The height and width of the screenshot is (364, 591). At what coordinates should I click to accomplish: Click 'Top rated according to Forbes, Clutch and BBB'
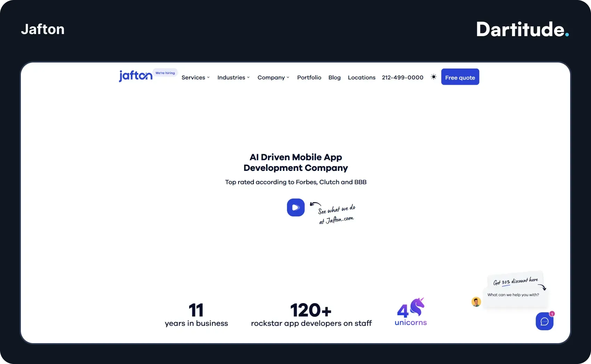pyautogui.click(x=295, y=182)
